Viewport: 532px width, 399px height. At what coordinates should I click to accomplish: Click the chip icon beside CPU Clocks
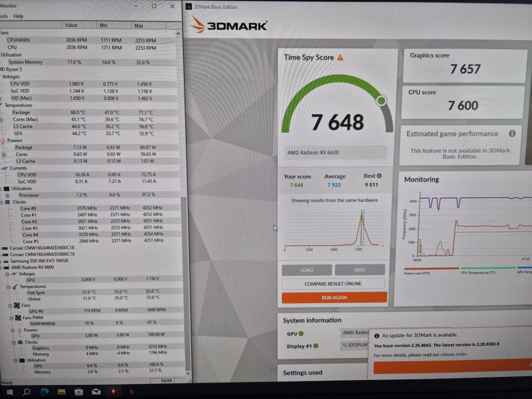click(x=7, y=202)
